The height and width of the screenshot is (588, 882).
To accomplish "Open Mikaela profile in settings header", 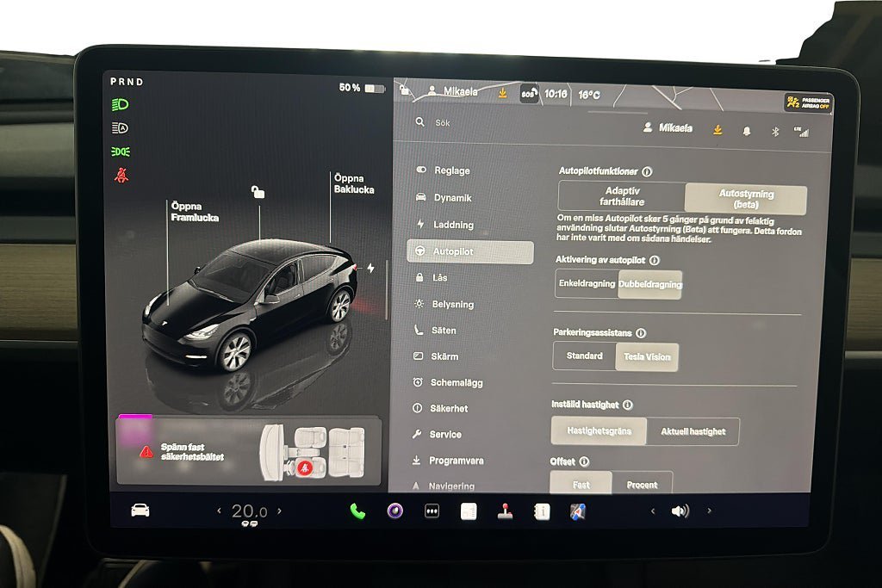I will [668, 128].
